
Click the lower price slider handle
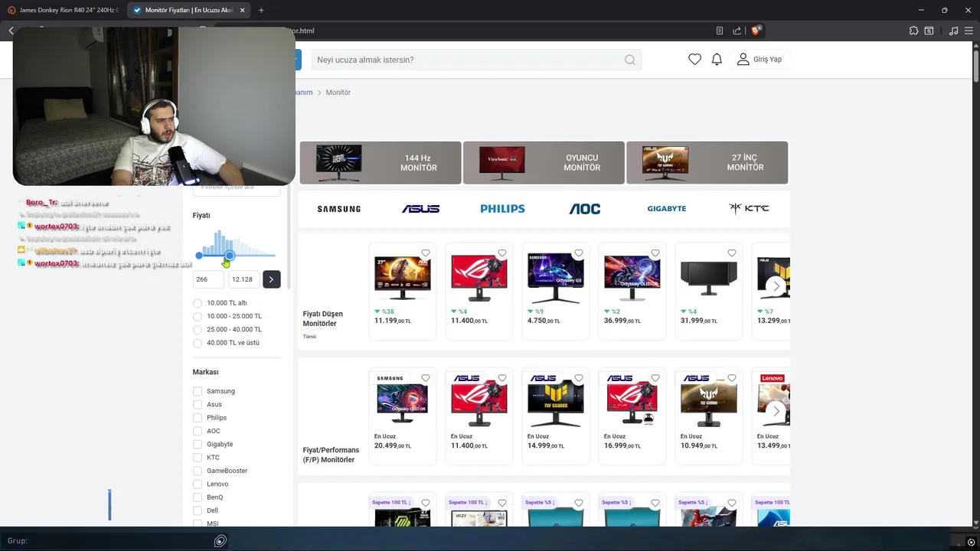[x=199, y=256]
